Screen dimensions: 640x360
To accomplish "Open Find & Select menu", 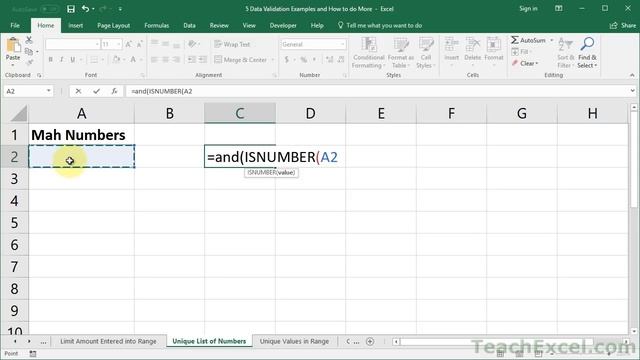I will point(587,53).
